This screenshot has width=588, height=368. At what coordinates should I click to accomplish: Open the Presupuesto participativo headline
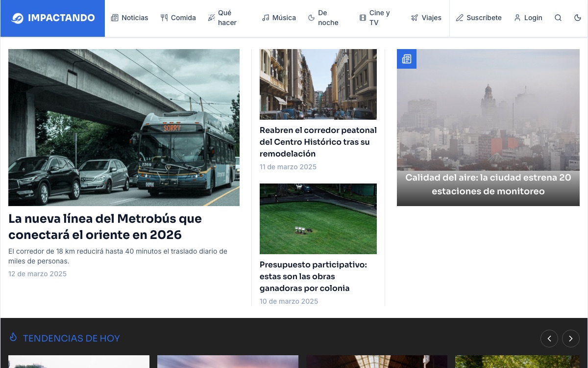[313, 276]
